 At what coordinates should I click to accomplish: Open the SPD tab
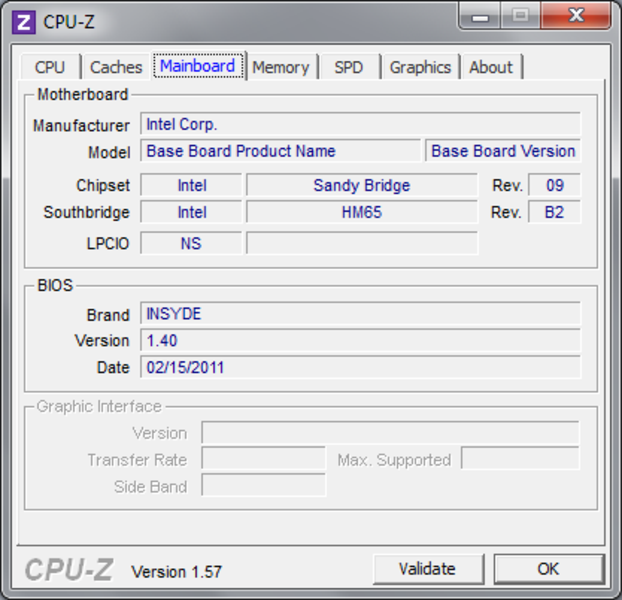click(349, 67)
